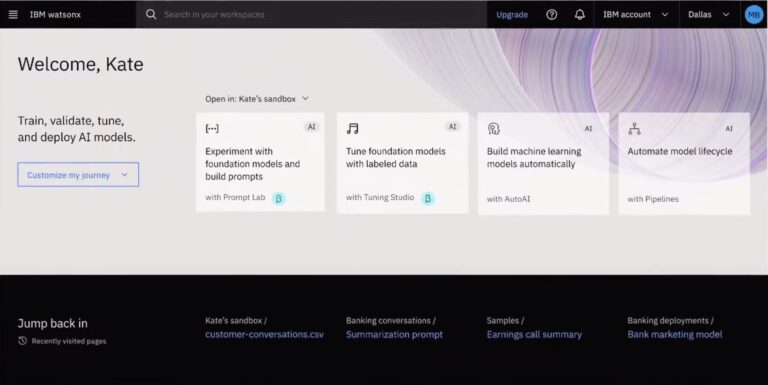768x385 pixels.
Task: Click the Tuning Studio music note icon
Action: pos(353,128)
